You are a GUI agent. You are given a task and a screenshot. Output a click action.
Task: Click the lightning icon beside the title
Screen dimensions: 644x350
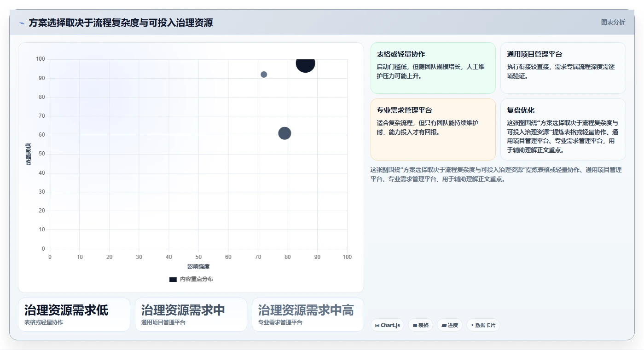tap(22, 23)
